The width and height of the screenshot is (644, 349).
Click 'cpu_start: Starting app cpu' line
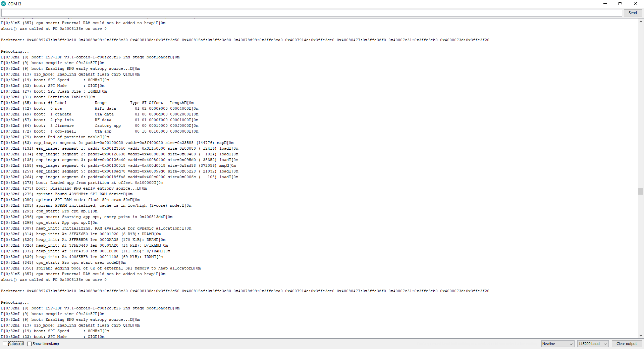click(87, 217)
